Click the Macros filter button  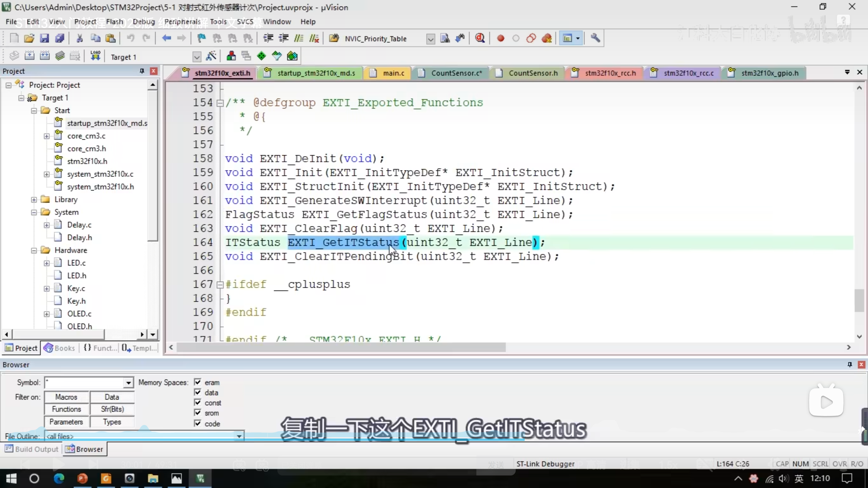coord(66,397)
